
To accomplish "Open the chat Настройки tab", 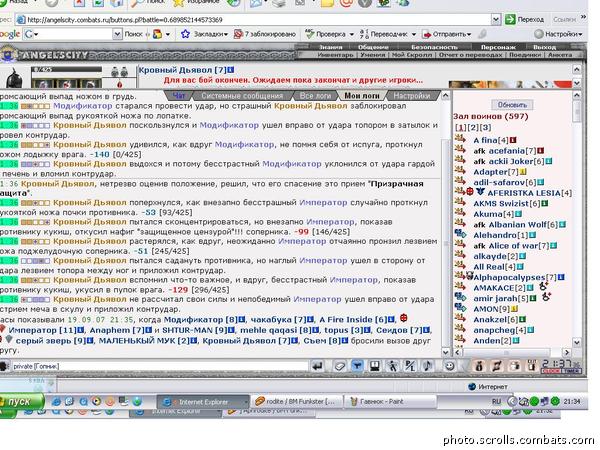I will 412,96.
